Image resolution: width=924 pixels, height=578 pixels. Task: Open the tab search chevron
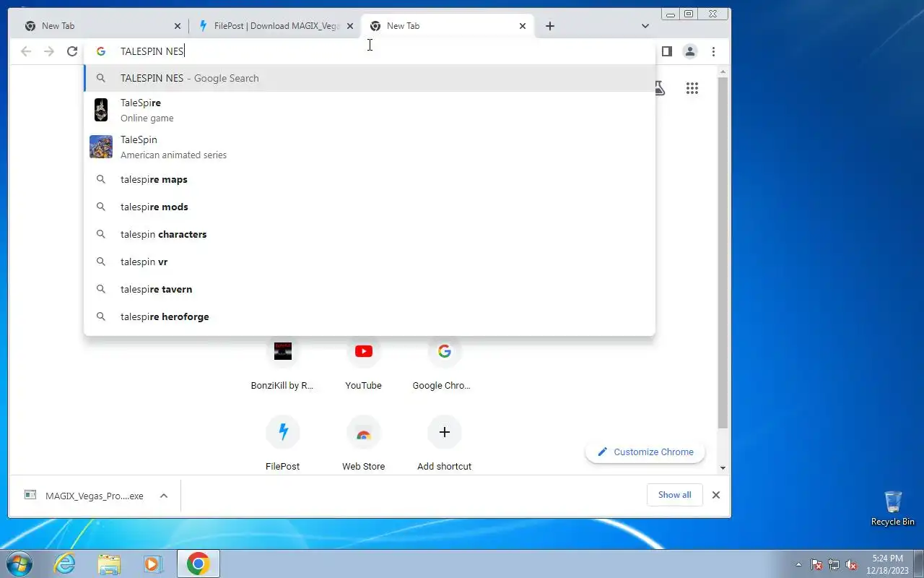point(645,26)
